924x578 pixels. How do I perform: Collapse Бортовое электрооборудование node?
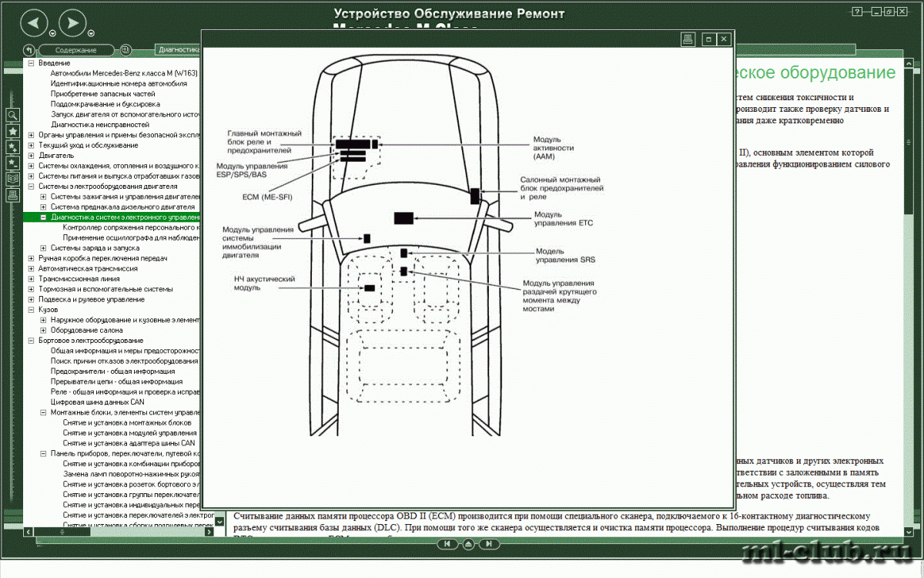(31, 340)
